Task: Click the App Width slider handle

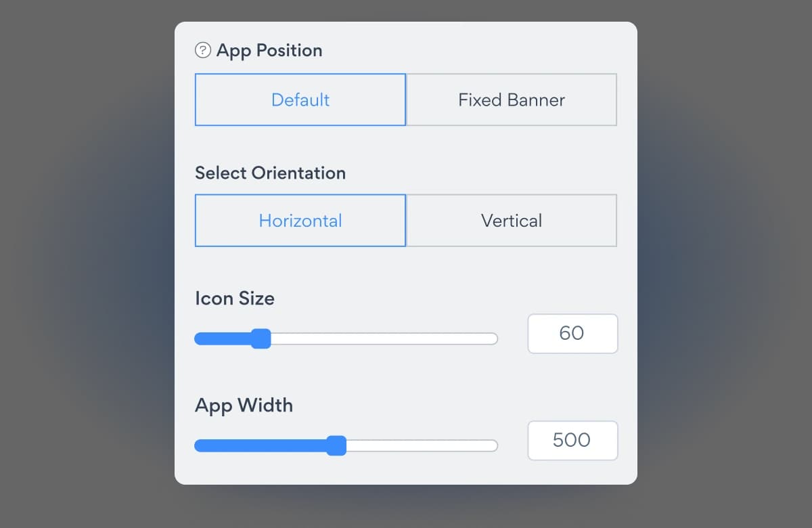Action: point(336,445)
